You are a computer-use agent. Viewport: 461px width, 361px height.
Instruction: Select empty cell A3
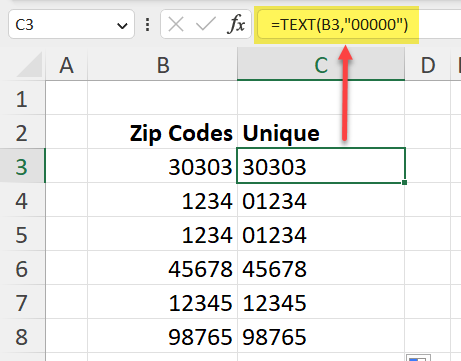click(x=66, y=167)
